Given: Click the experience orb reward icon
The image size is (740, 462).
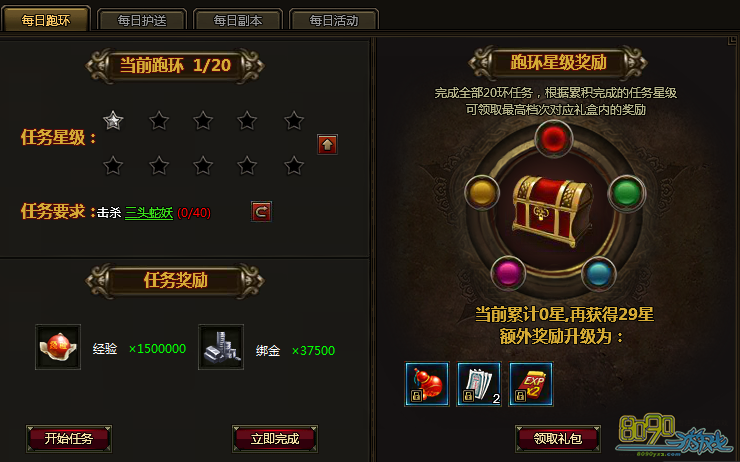Looking at the screenshot, I should coord(58,347).
